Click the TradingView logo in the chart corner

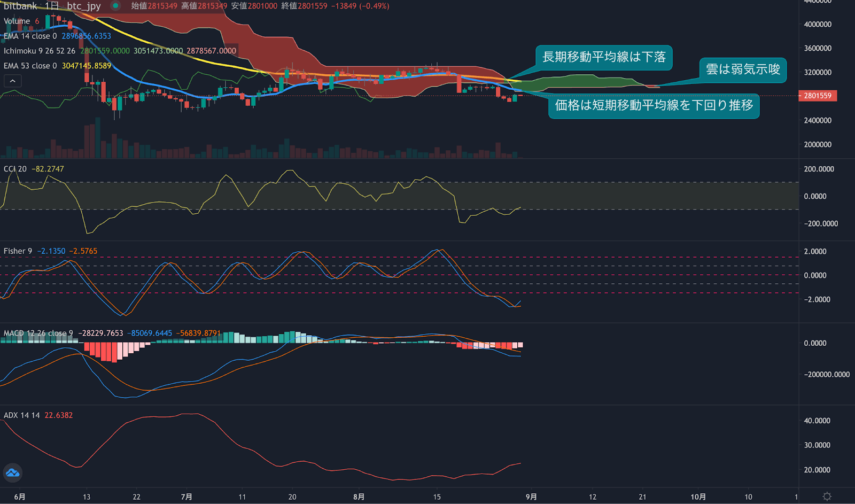(x=12, y=472)
